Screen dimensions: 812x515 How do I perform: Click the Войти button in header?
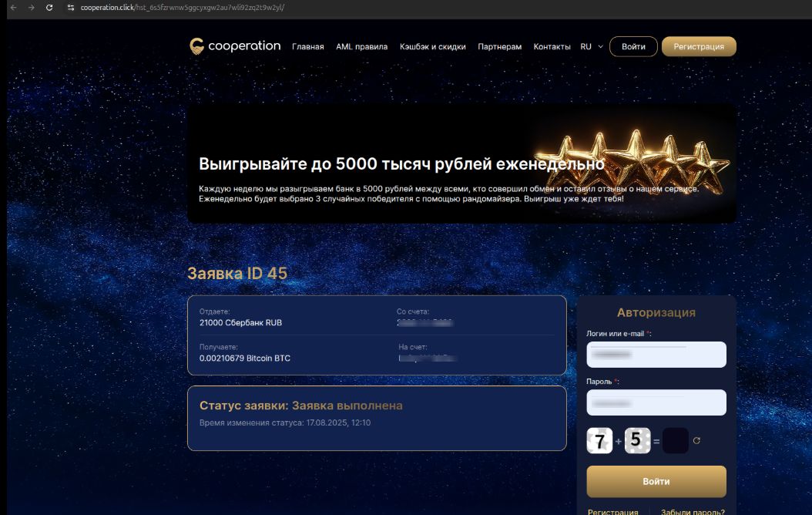(633, 46)
